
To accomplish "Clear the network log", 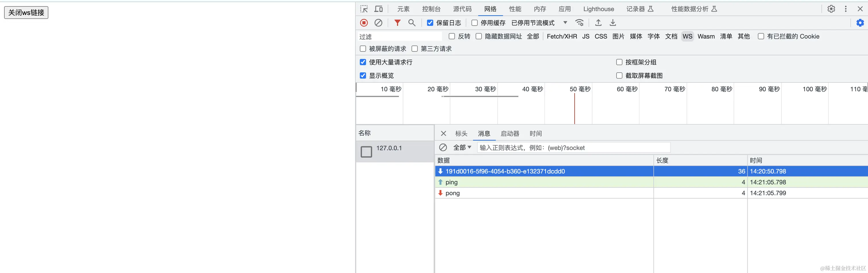I will point(378,23).
